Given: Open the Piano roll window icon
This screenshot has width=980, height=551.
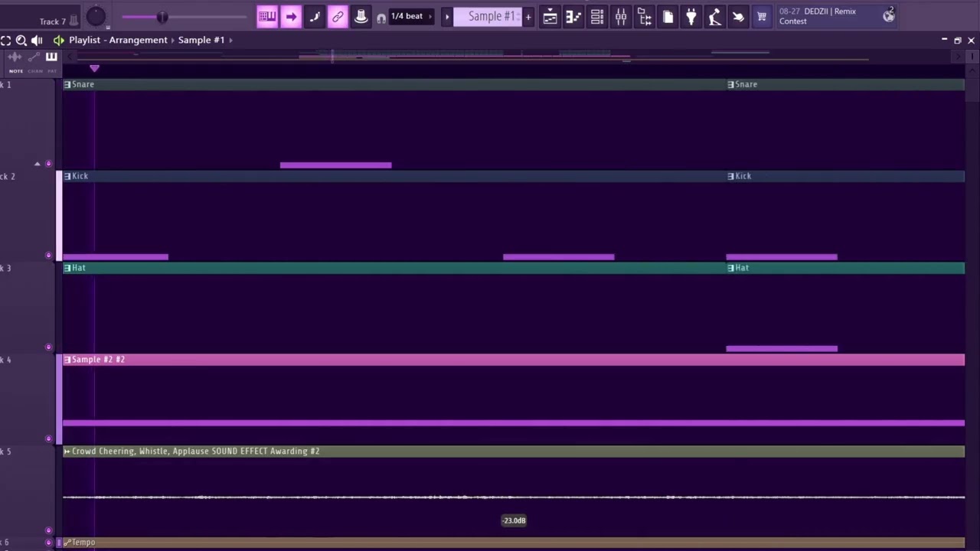Looking at the screenshot, I should click(573, 16).
